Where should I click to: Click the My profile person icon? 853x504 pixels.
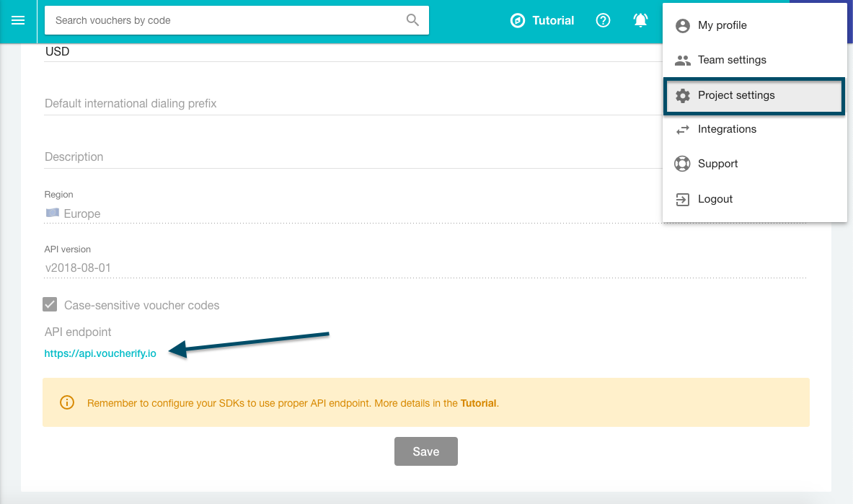tap(682, 25)
